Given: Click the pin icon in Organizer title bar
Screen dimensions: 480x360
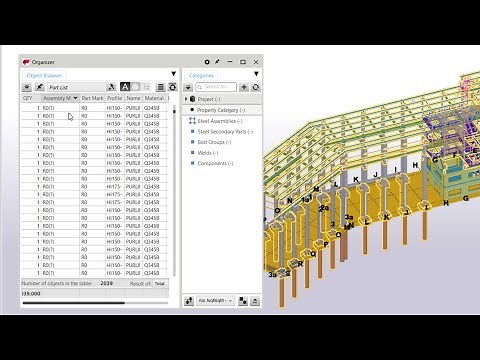Looking at the screenshot, I should (x=217, y=62).
